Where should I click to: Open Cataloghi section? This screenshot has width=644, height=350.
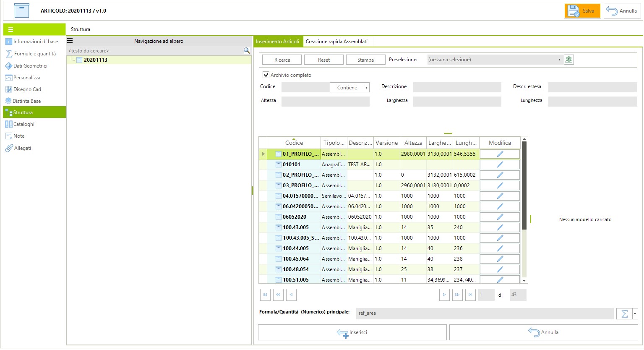(x=34, y=124)
